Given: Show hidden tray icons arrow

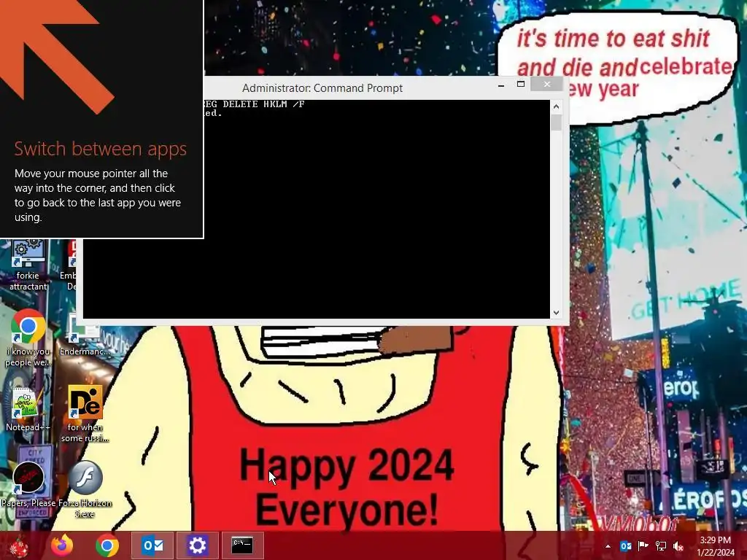Looking at the screenshot, I should pyautogui.click(x=608, y=546).
